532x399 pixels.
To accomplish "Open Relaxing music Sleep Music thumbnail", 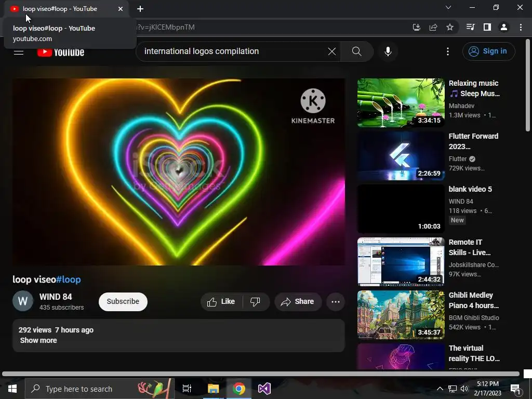I will [401, 103].
